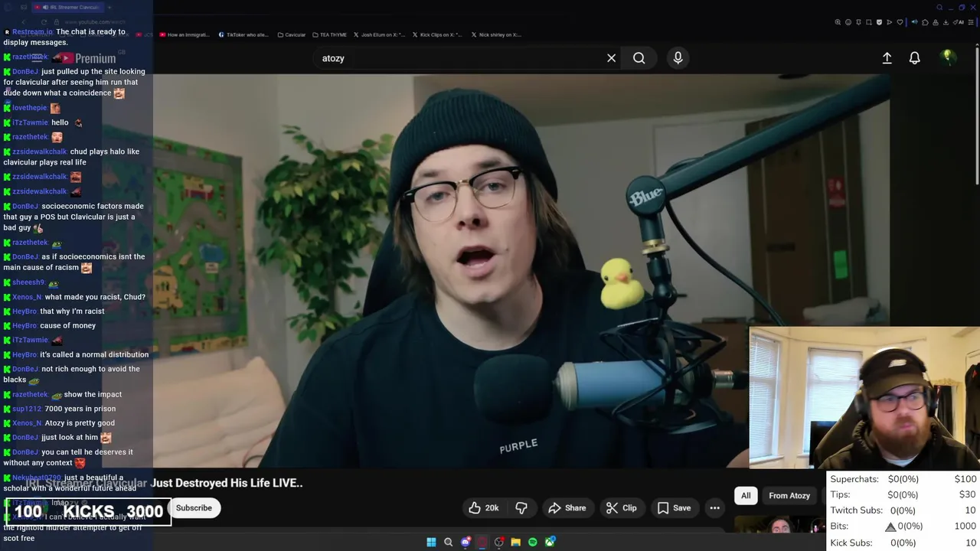Like the video with the thumbs-up button
This screenshot has height=551, width=980.
coord(484,508)
